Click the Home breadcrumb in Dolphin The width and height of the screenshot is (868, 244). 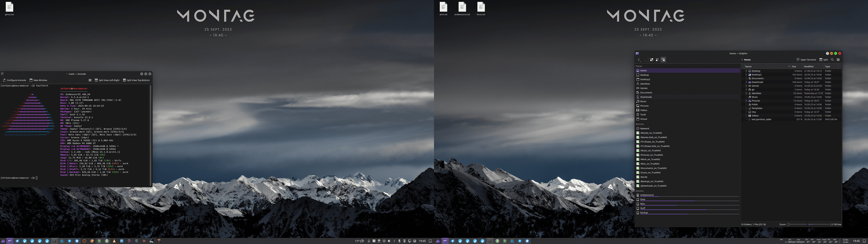(x=747, y=60)
